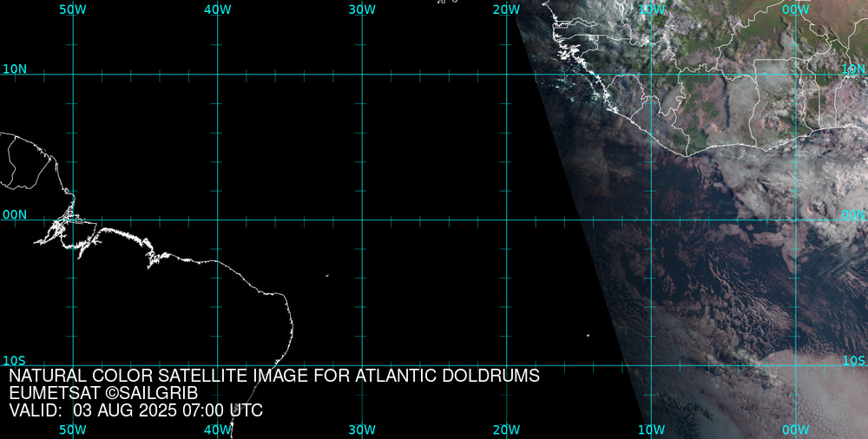Click the 10N label over West Africa
The image size is (868, 439).
(853, 69)
